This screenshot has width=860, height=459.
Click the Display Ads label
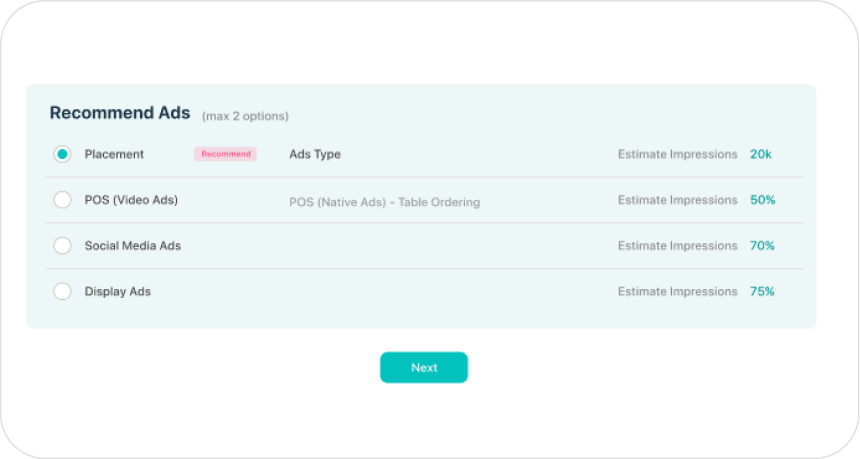(117, 292)
